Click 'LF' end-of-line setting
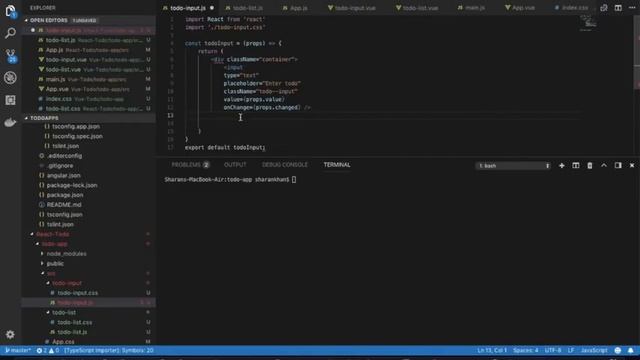 coord(571,350)
